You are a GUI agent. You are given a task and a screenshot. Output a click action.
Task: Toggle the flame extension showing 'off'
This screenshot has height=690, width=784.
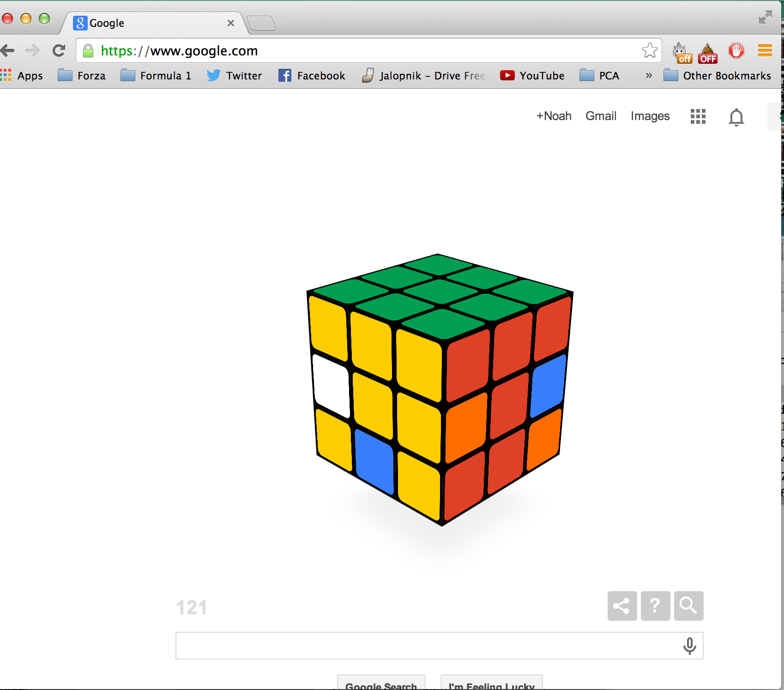pyautogui.click(x=682, y=52)
